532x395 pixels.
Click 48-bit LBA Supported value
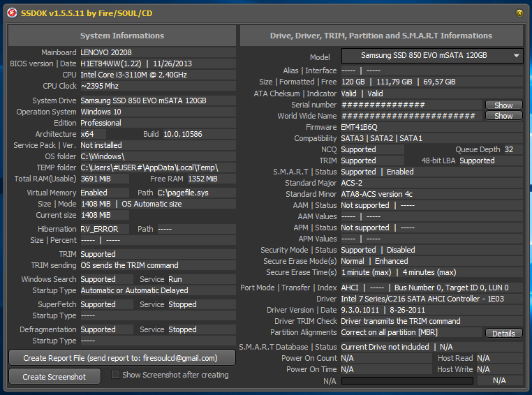tap(477, 161)
